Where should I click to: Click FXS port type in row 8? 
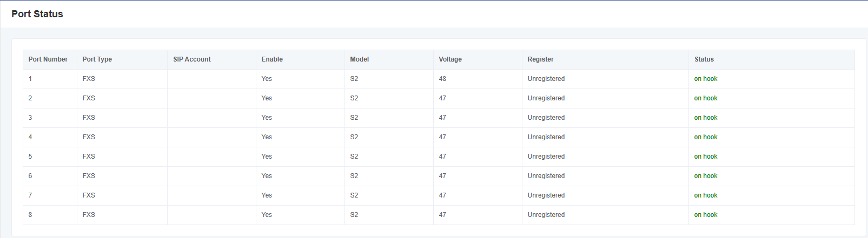pos(89,215)
